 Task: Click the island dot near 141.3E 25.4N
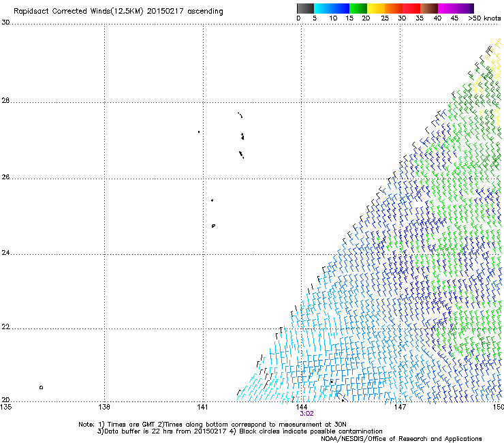(x=212, y=200)
